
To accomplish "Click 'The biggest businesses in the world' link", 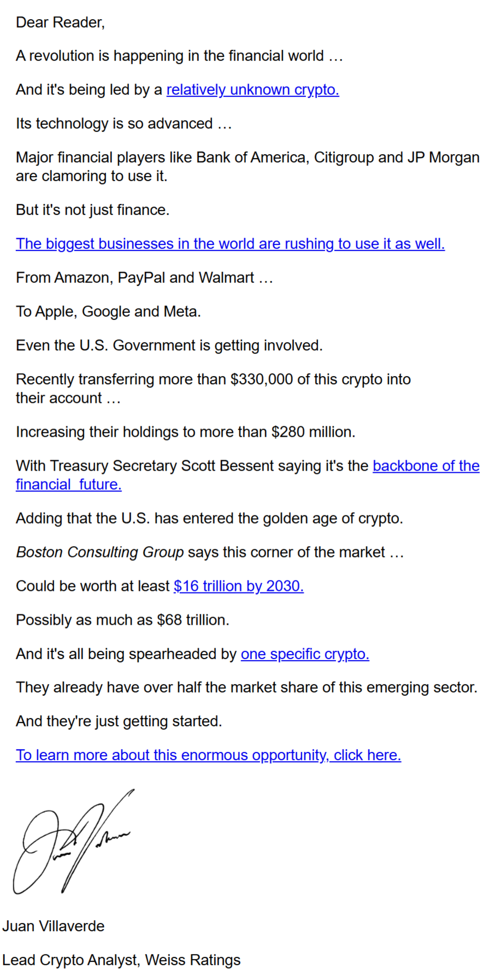I will click(x=230, y=244).
